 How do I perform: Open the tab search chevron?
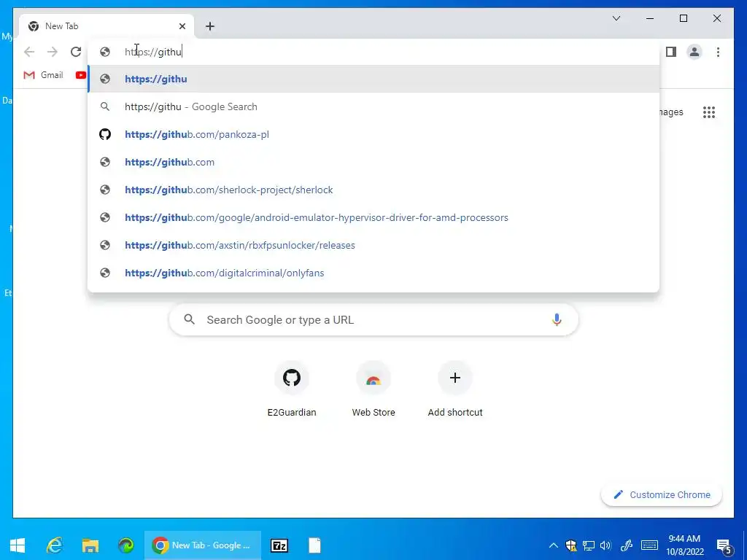[x=616, y=18]
